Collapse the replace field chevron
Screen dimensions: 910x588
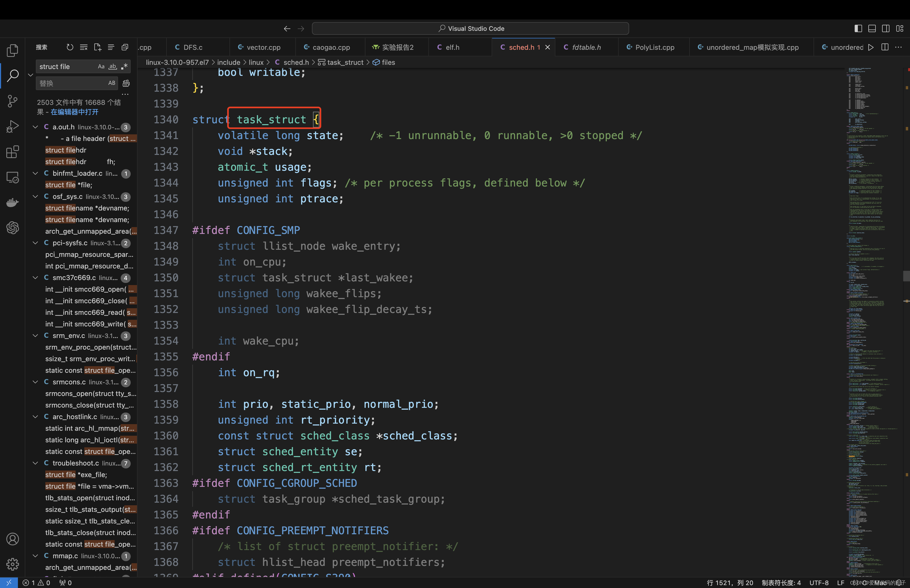[x=31, y=75]
